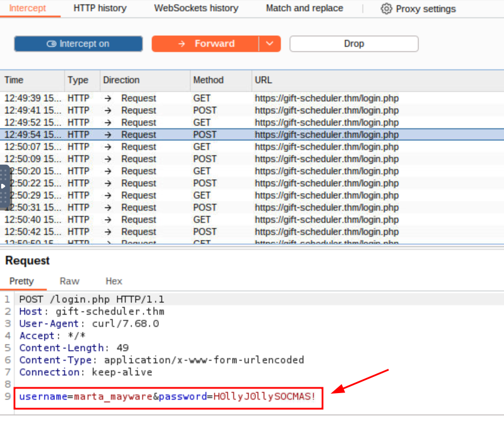This screenshot has height=422, width=504.
Task: Open the Match and replace tab
Action: 305,8
